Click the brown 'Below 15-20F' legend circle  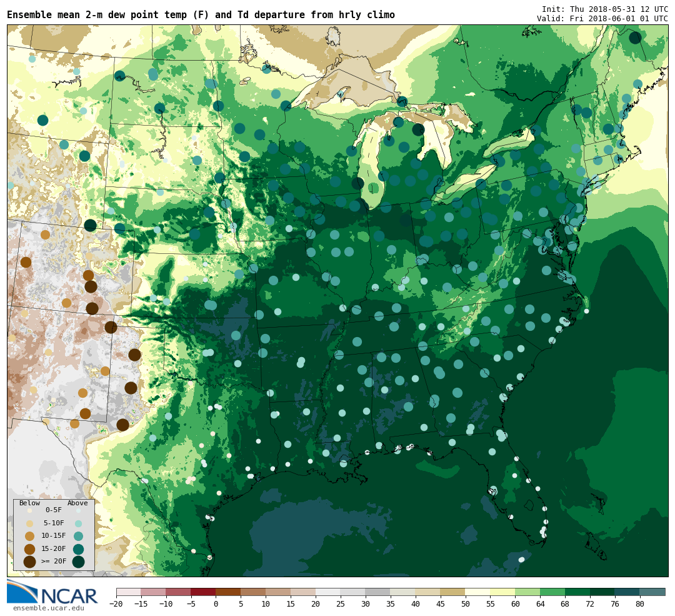coord(30,549)
